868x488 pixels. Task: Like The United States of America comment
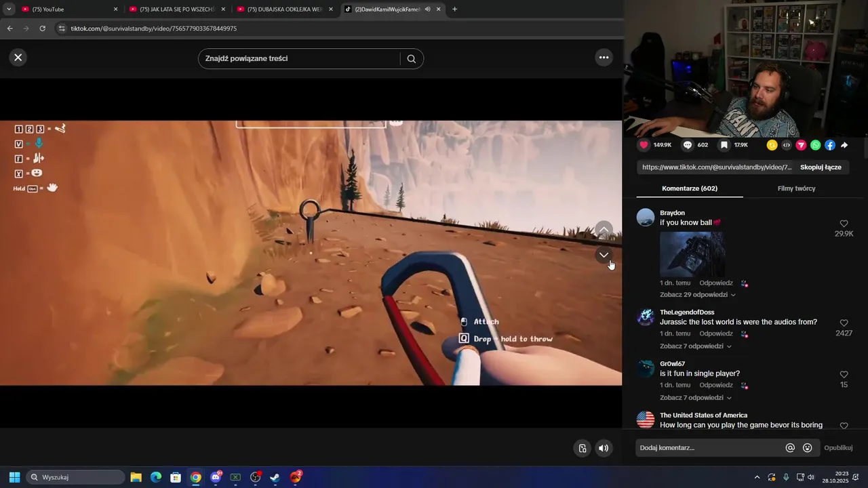click(x=844, y=426)
